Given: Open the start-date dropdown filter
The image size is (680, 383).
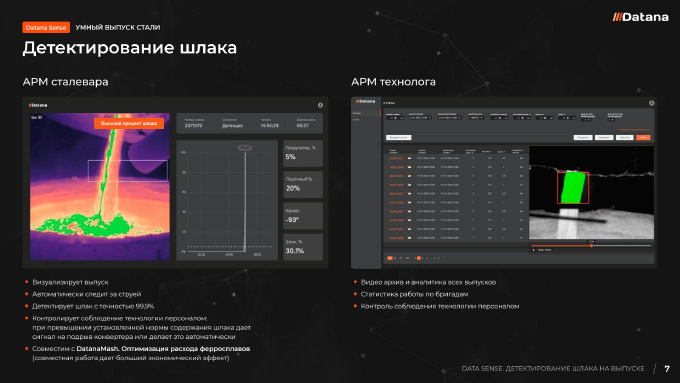Looking at the screenshot, I should (420, 118).
